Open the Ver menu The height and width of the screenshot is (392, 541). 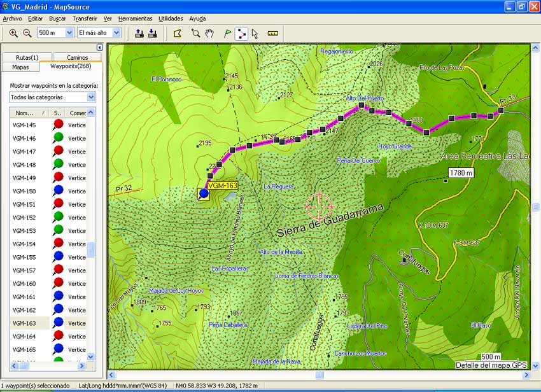click(108, 18)
